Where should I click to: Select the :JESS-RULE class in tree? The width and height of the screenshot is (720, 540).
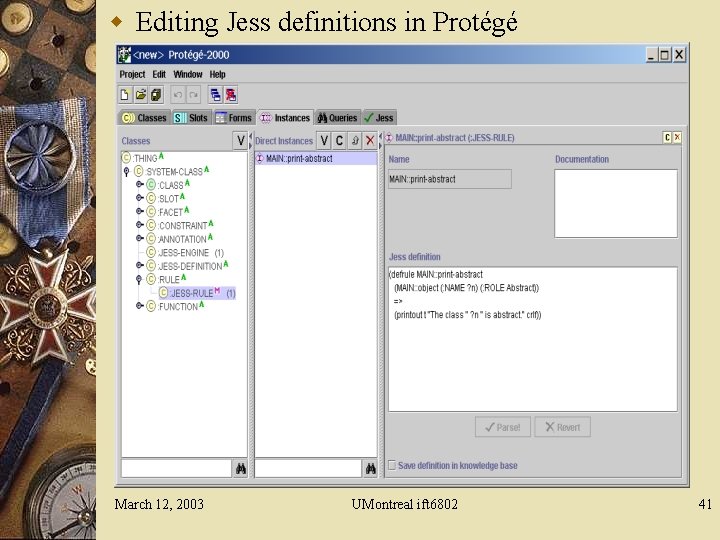[x=197, y=293]
